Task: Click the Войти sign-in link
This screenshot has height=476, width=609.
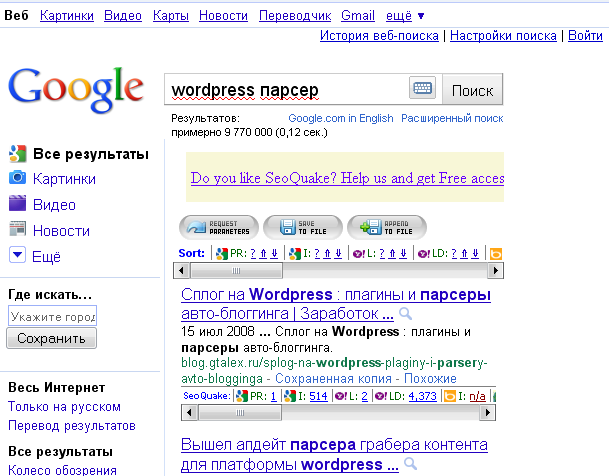Action: pyautogui.click(x=585, y=36)
